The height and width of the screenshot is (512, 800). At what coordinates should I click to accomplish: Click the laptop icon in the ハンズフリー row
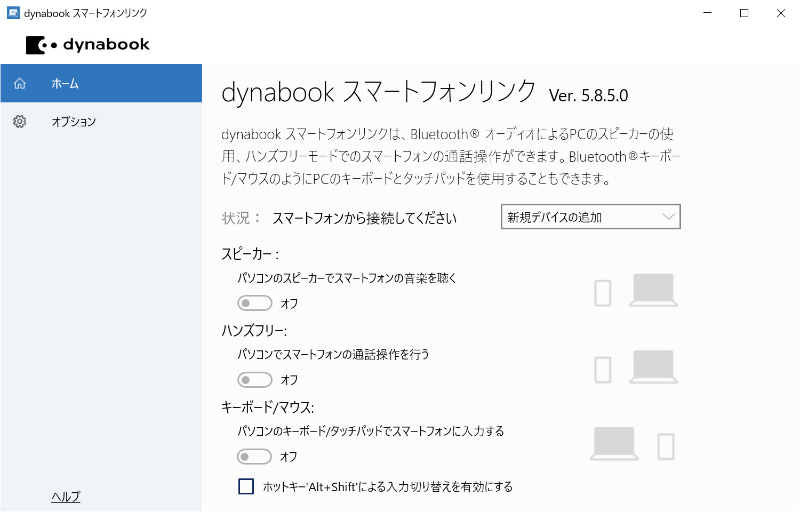tap(653, 367)
